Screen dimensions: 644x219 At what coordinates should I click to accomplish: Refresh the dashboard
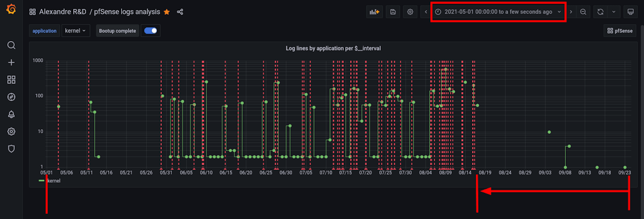pyautogui.click(x=600, y=12)
